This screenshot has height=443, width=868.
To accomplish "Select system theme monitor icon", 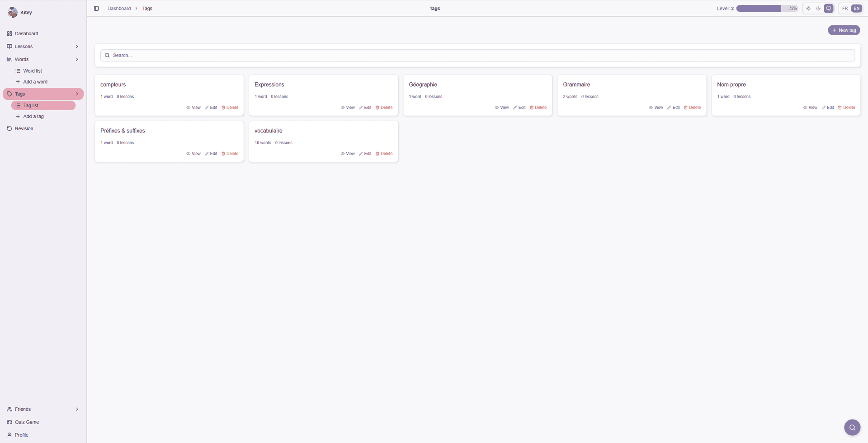I will 829,9.
